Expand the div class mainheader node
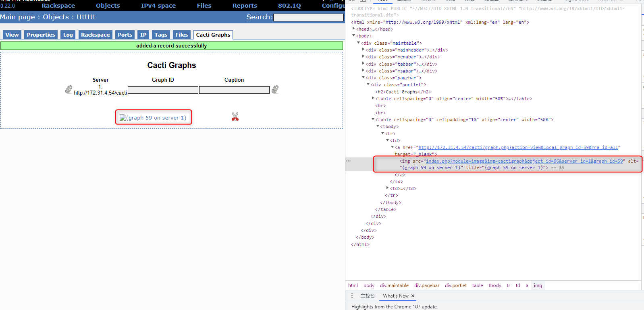 coord(363,50)
